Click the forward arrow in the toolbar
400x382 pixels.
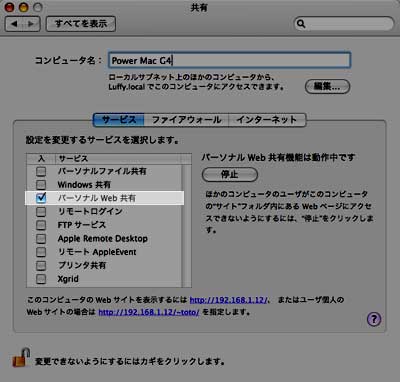pyautogui.click(x=31, y=24)
